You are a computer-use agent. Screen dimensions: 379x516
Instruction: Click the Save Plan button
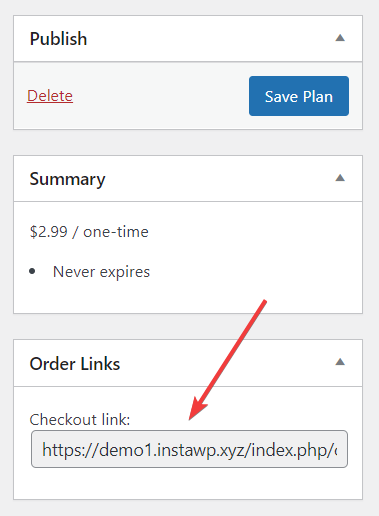299,96
